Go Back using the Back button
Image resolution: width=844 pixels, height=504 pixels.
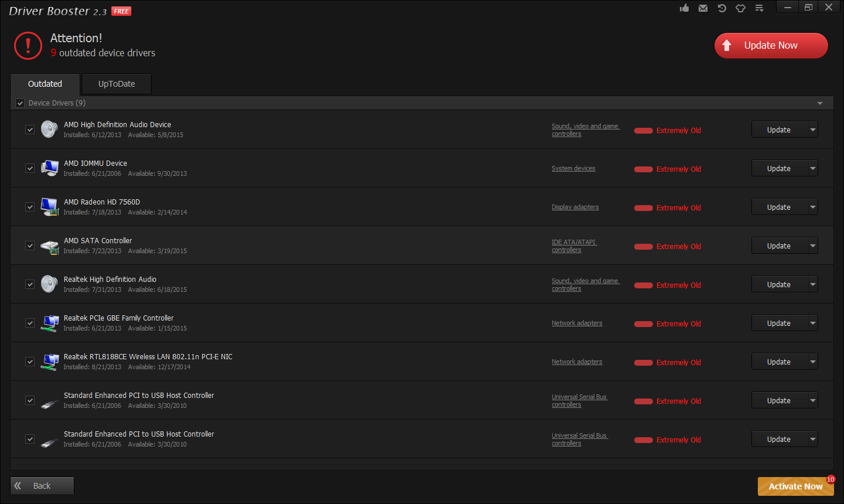click(42, 486)
